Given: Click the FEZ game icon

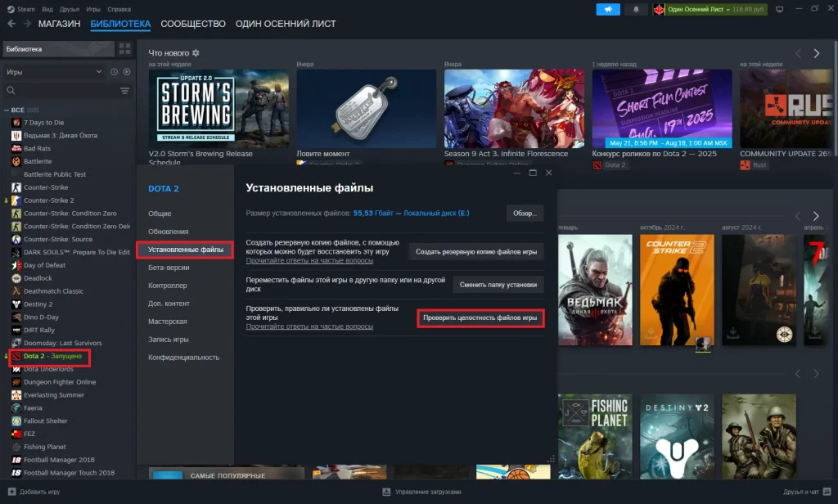Looking at the screenshot, I should 16,434.
